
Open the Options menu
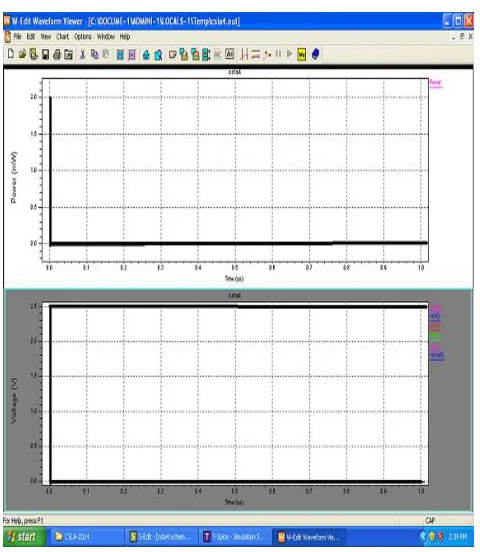point(83,37)
